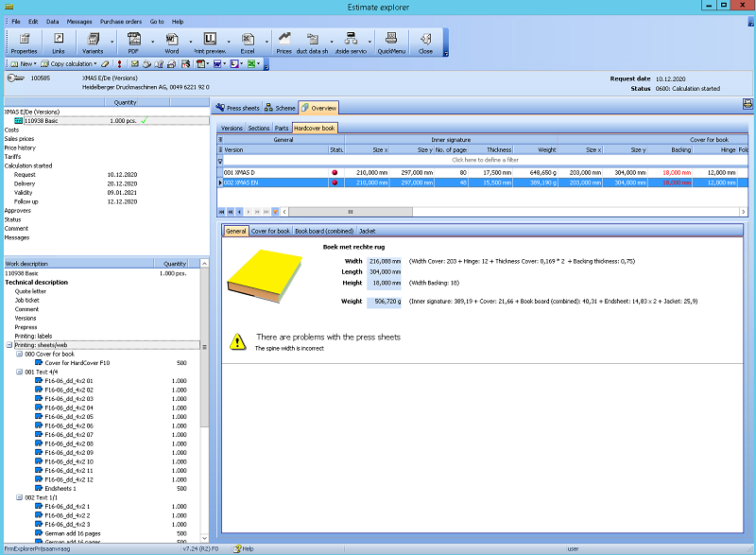Select the Endsheets 1 tree item
Viewport: 756px width, 555px height.
point(60,489)
